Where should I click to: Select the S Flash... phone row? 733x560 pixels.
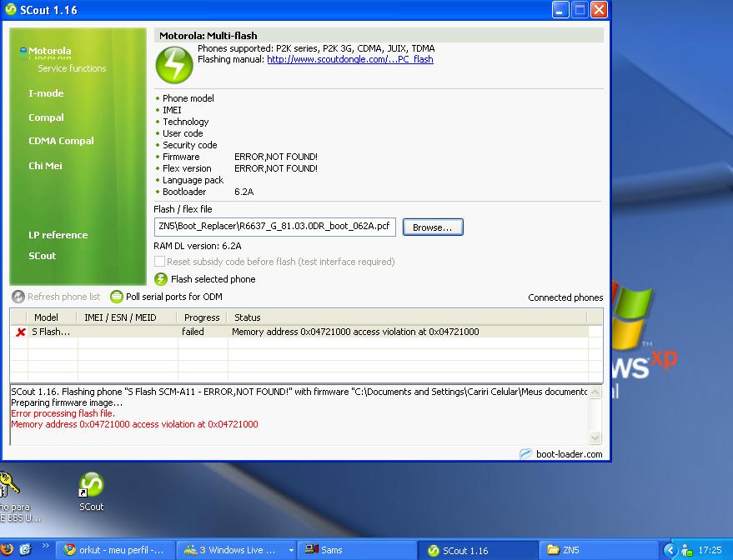[x=299, y=332]
